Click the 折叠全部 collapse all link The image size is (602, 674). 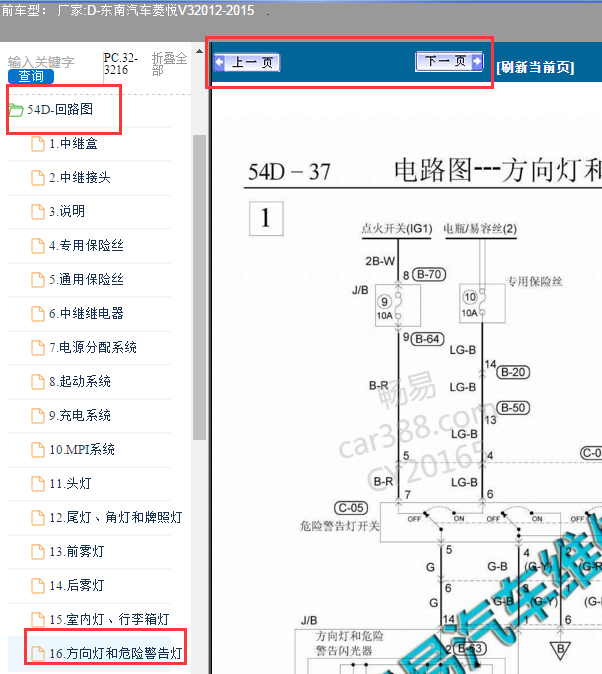point(169,64)
